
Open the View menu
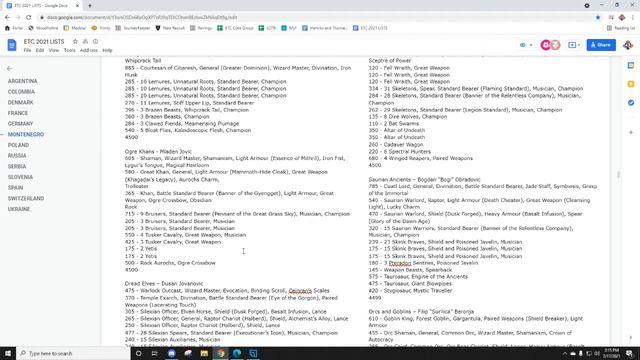coord(54,50)
